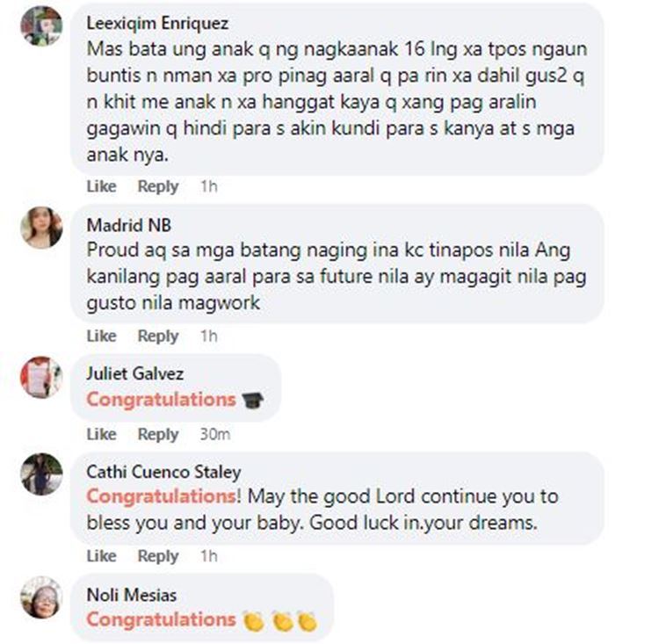Reply to Juliet Galvez's comment
The width and height of the screenshot is (659, 644).
pyautogui.click(x=158, y=434)
